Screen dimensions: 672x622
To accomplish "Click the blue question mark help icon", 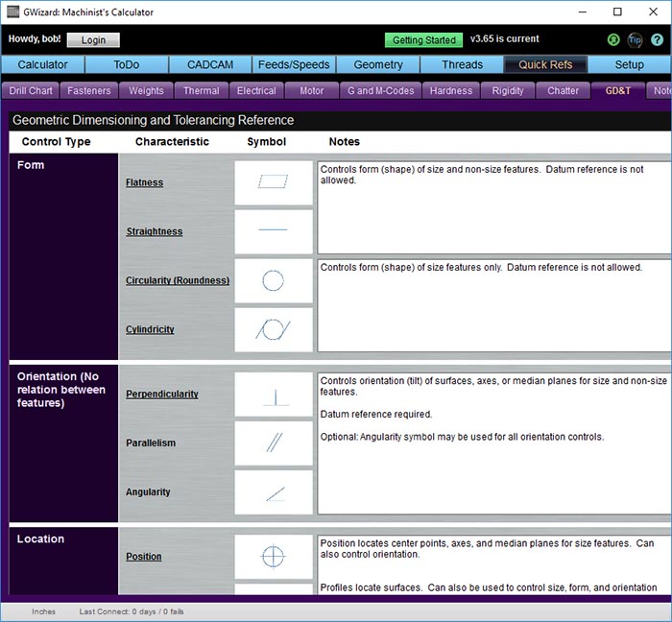I will 656,40.
